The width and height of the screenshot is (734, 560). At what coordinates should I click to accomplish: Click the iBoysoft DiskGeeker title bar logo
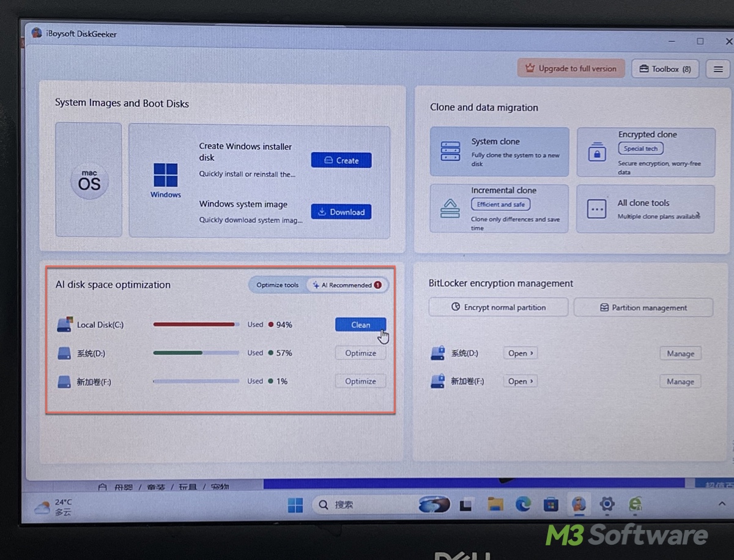point(37,33)
